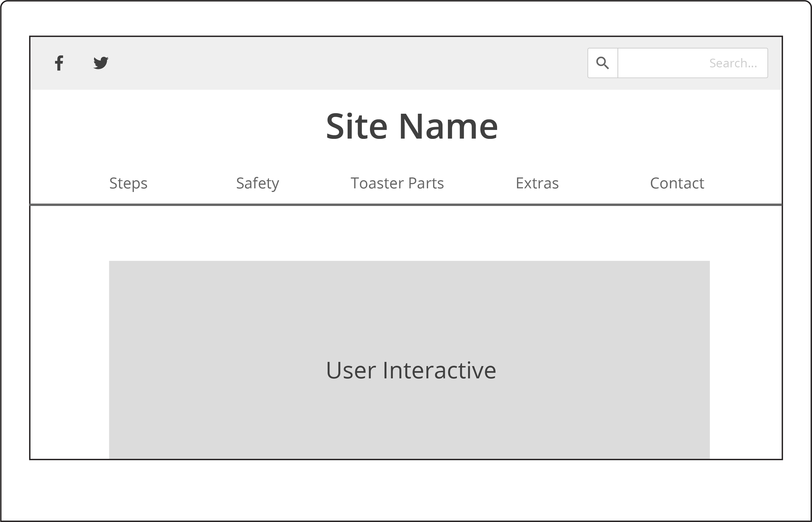The height and width of the screenshot is (522, 812).
Task: Focus the Search... input field
Action: click(692, 63)
